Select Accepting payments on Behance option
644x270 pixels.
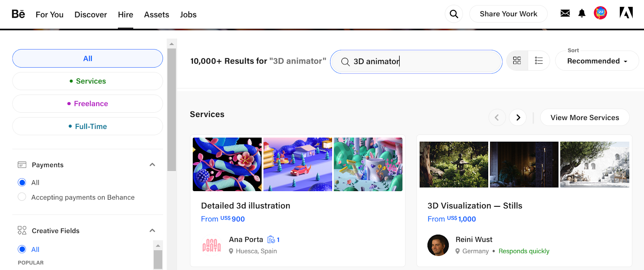pos(22,197)
